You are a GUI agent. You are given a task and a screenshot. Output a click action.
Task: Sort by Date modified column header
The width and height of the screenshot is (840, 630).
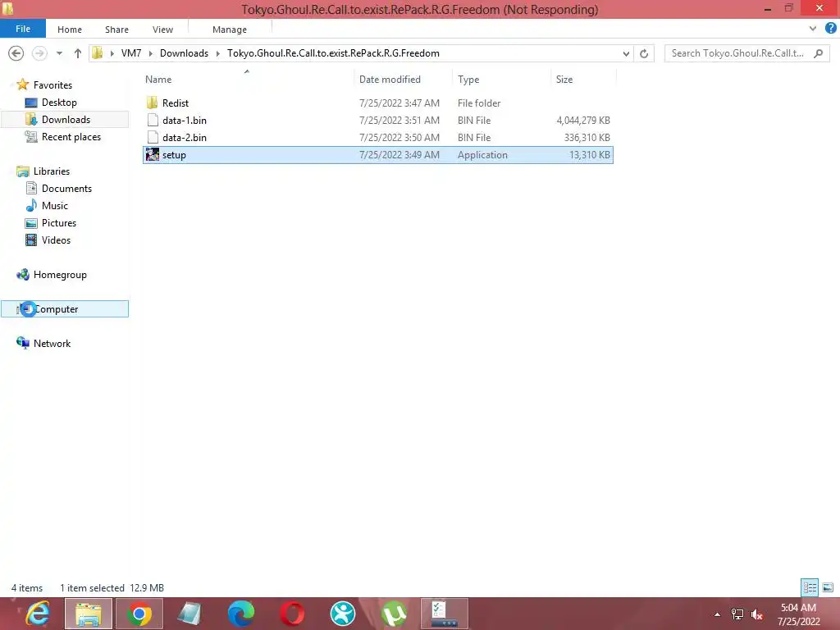390,80
